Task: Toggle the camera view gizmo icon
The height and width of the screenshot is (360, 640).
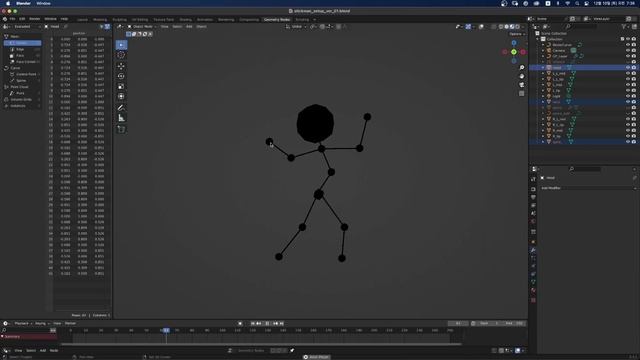Action: [x=522, y=84]
